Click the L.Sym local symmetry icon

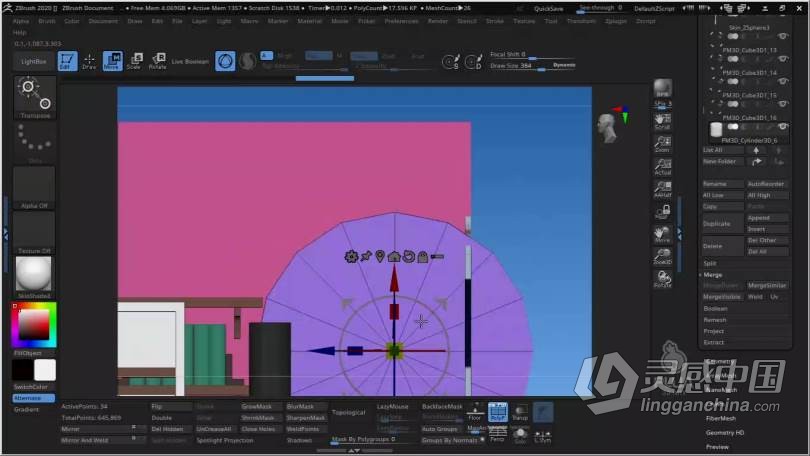542,436
